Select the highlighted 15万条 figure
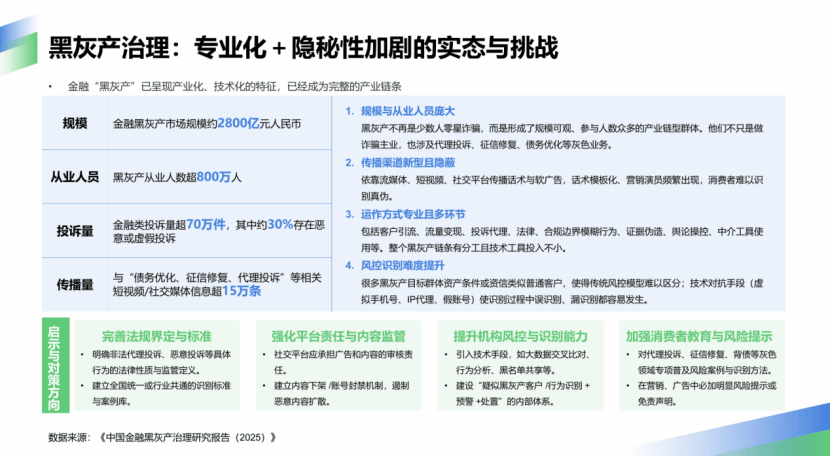Screen dimensions: 830x457 pyautogui.click(x=240, y=291)
